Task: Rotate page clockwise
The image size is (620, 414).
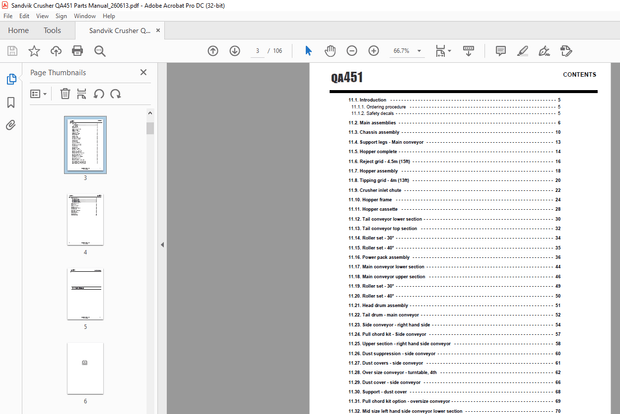Action: coord(115,94)
